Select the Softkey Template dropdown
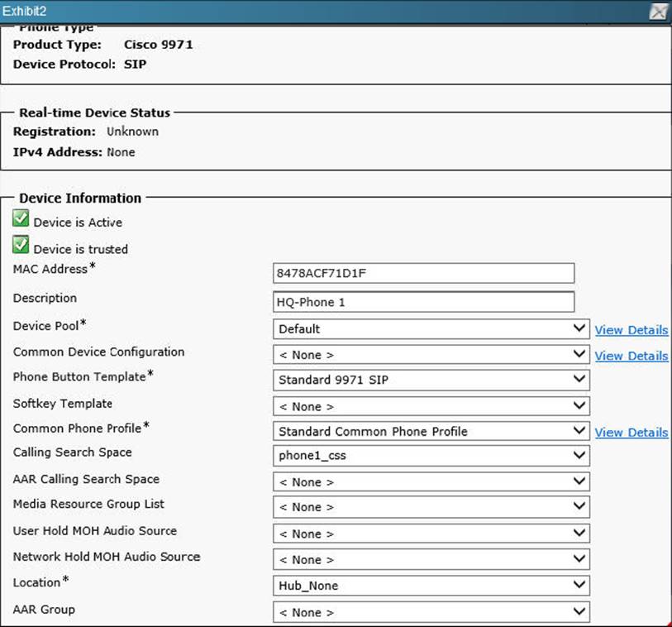This screenshot has width=672, height=627. [431, 406]
